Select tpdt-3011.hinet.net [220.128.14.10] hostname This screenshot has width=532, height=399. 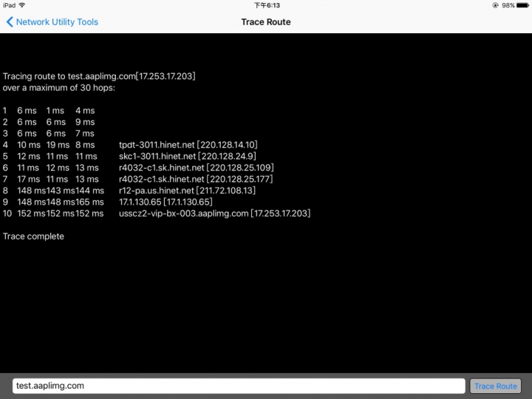pos(188,145)
